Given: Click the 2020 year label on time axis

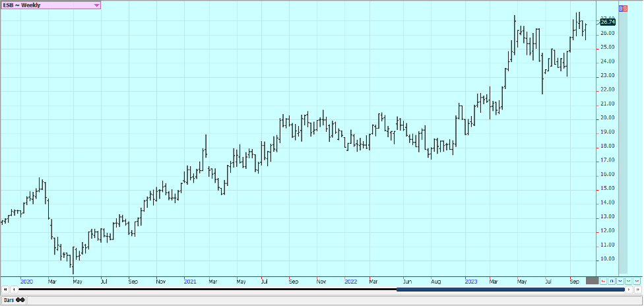Looking at the screenshot, I should 26,282.
